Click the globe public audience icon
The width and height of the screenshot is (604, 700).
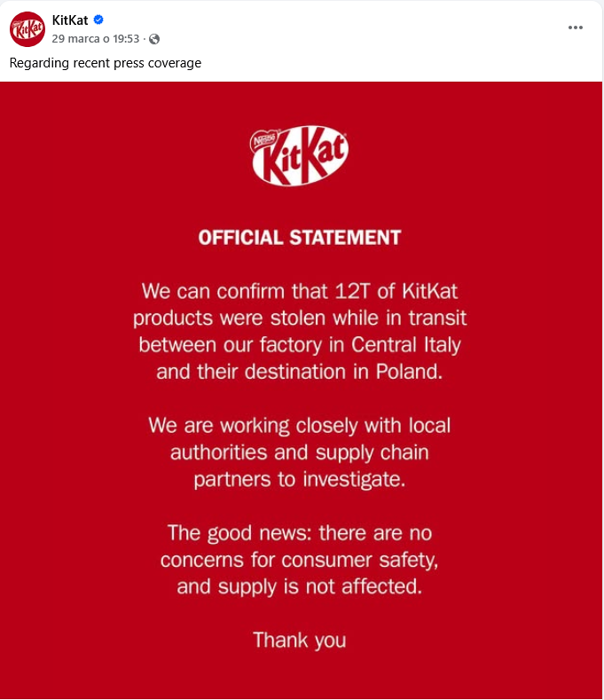(x=154, y=39)
